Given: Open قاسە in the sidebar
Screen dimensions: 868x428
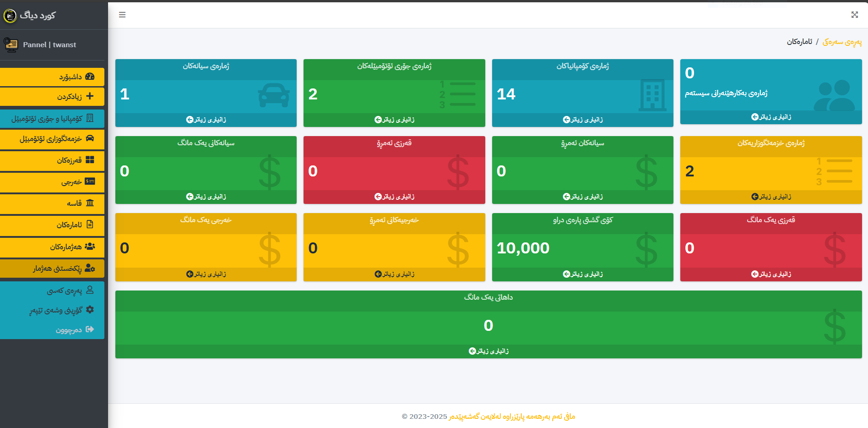Looking at the screenshot, I should 52,203.
